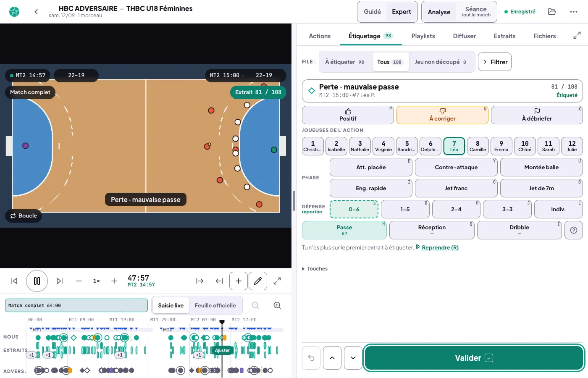Image resolution: width=588 pixels, height=378 pixels.
Task: Switch to Expert mode
Action: [402, 12]
